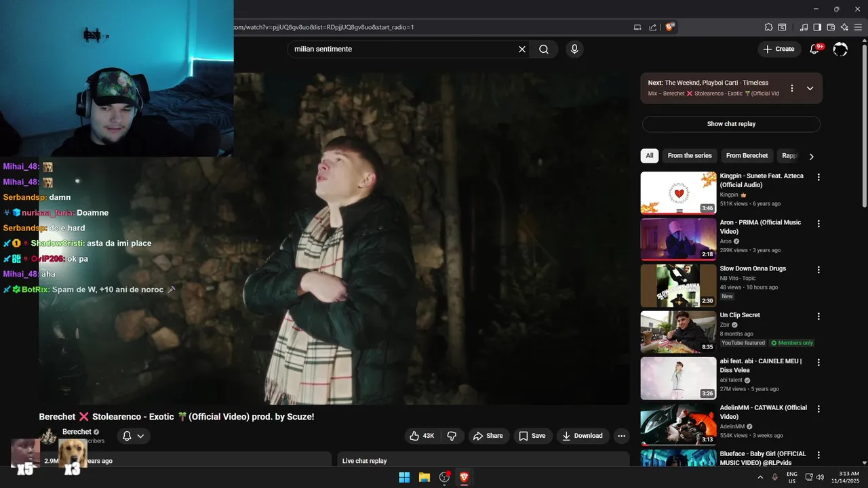Click the NB Vito - Topic channel name
This screenshot has height=488, width=868.
[738, 278]
